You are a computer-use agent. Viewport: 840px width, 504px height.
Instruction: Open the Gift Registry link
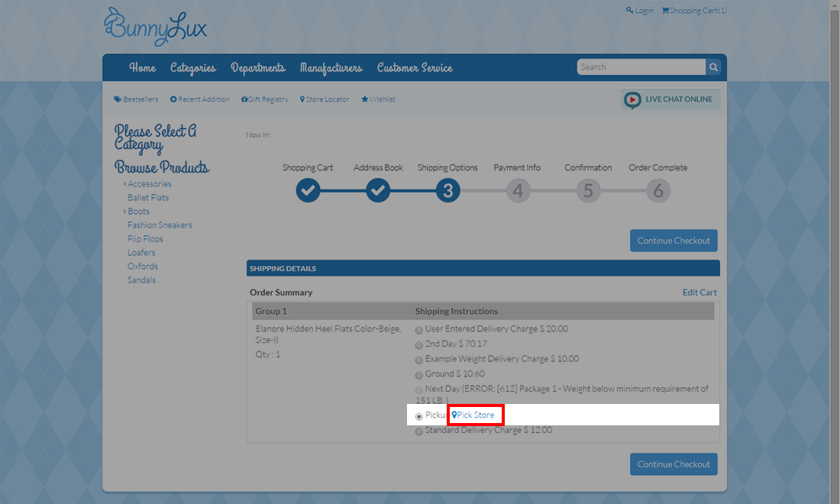pyautogui.click(x=265, y=99)
